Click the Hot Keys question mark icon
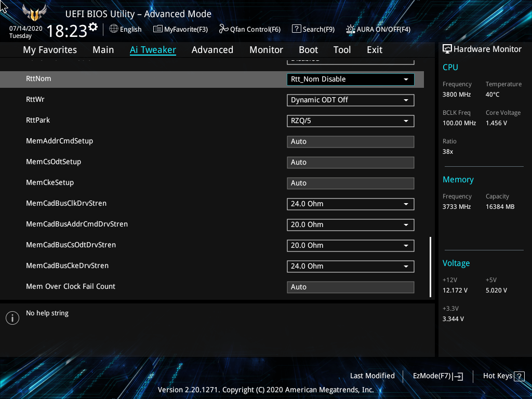 (519, 376)
